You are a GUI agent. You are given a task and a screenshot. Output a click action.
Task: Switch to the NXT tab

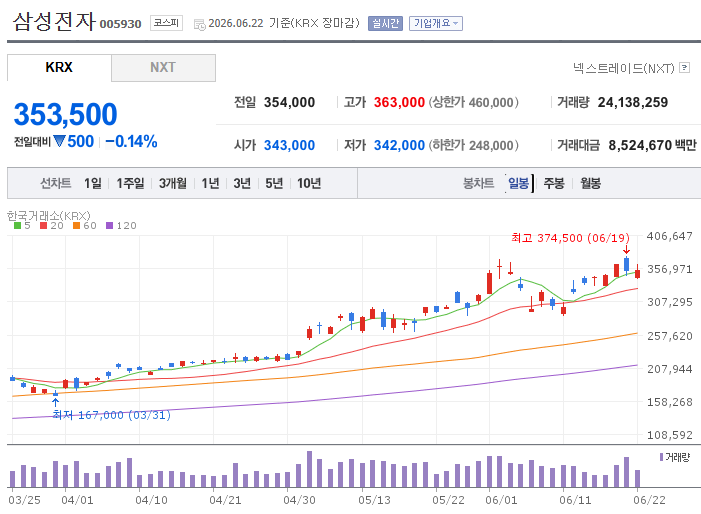coord(163,67)
